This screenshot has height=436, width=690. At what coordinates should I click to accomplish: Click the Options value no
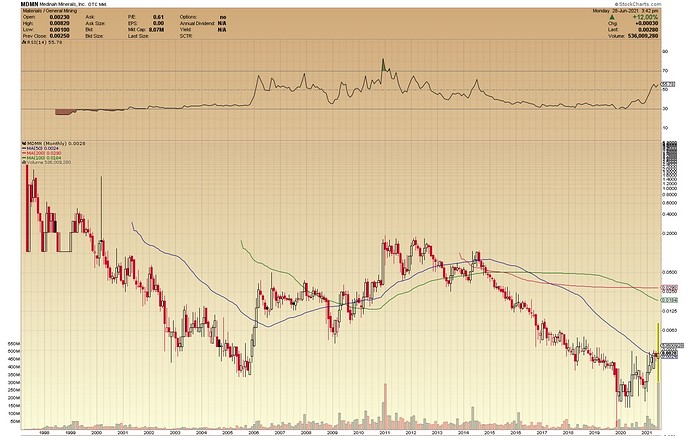point(223,17)
